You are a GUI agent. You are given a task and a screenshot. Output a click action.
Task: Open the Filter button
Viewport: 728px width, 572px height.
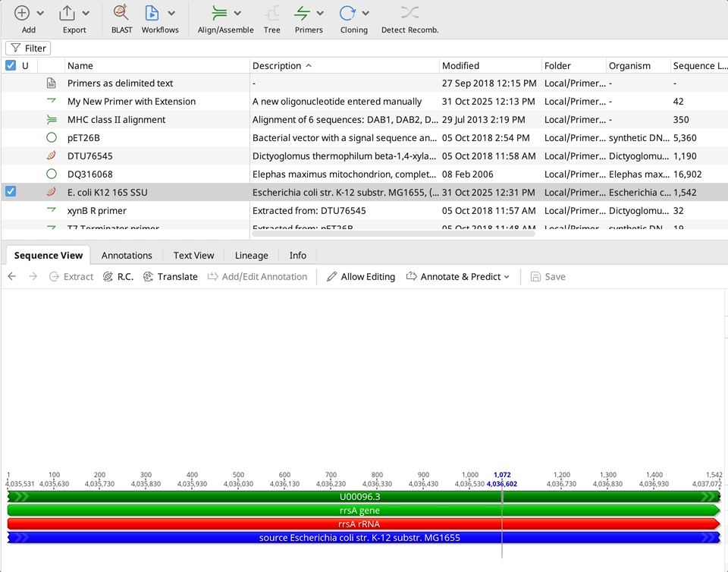(28, 49)
